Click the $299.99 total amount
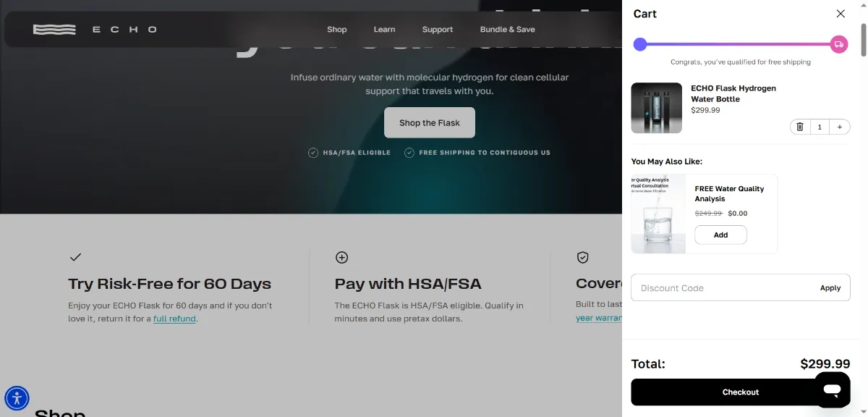The width and height of the screenshot is (868, 417). pos(825,363)
